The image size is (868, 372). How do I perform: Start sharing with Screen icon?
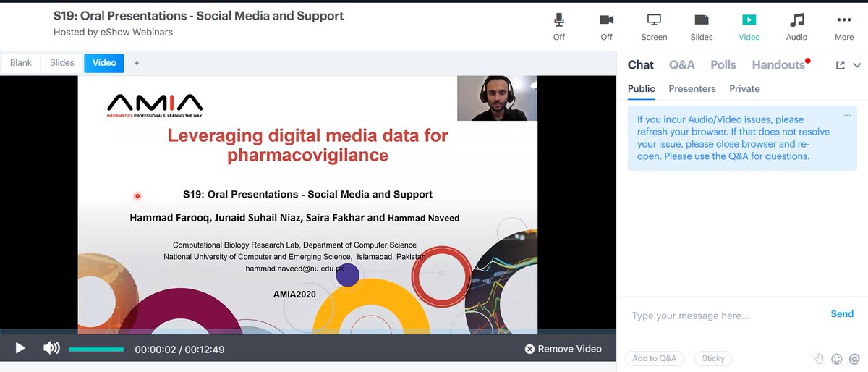pyautogui.click(x=654, y=27)
